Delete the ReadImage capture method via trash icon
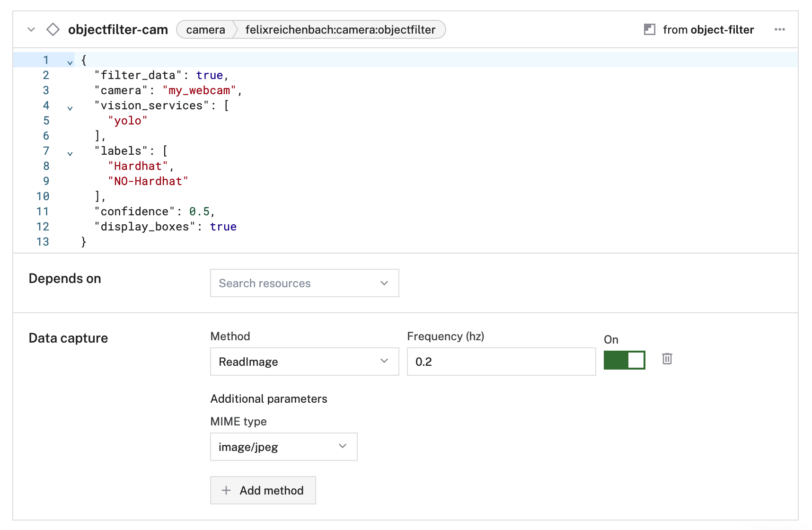812x530 pixels. (x=667, y=359)
